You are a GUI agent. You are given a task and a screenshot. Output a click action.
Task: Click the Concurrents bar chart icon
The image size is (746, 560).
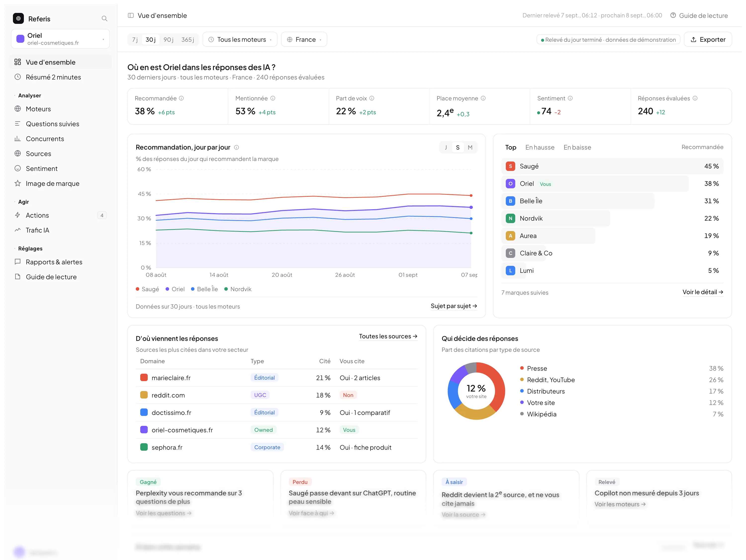[18, 138]
